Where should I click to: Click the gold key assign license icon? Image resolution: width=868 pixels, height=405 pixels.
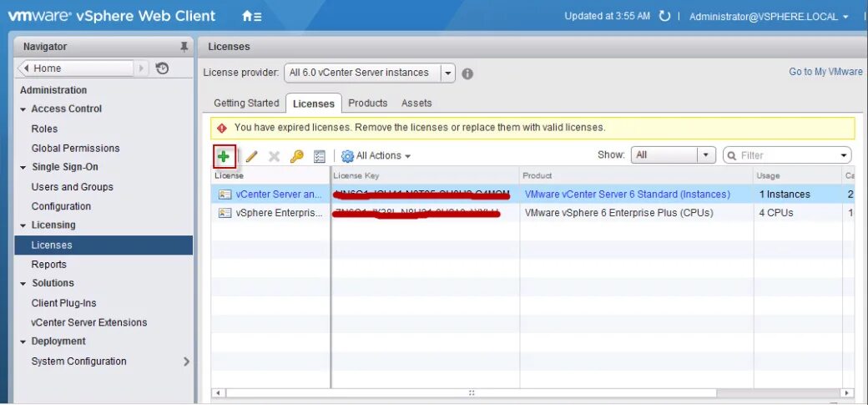[x=297, y=157]
